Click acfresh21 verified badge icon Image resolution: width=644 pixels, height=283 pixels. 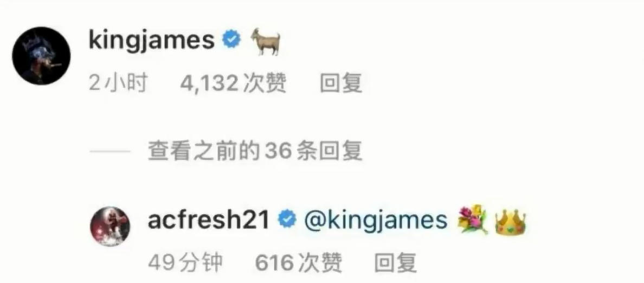point(287,220)
